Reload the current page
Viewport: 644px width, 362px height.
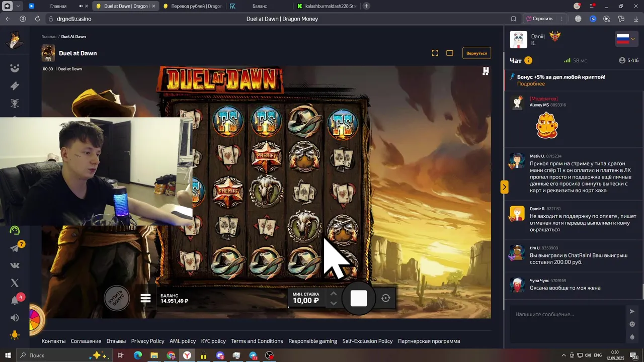coord(37,19)
